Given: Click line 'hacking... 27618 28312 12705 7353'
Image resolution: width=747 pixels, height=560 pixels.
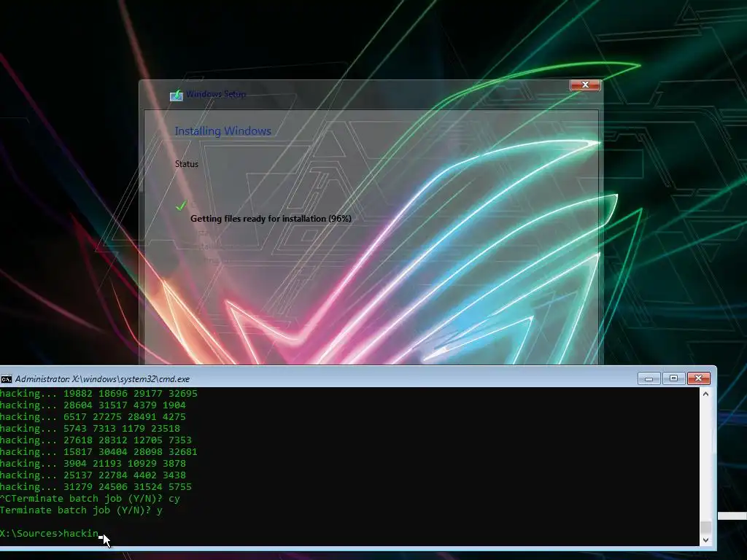Looking at the screenshot, I should 96,440.
